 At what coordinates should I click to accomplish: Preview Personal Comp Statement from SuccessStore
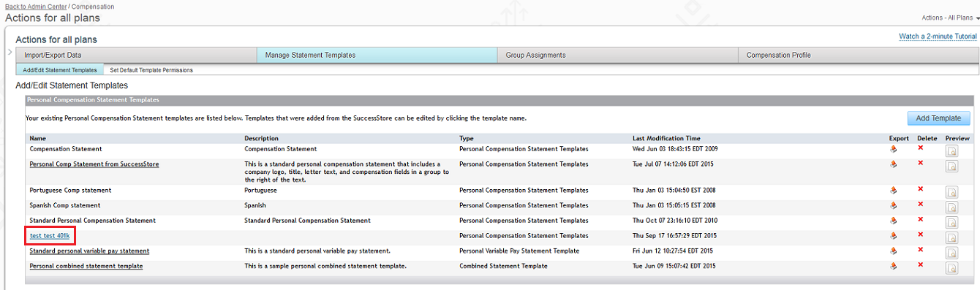coord(952,167)
